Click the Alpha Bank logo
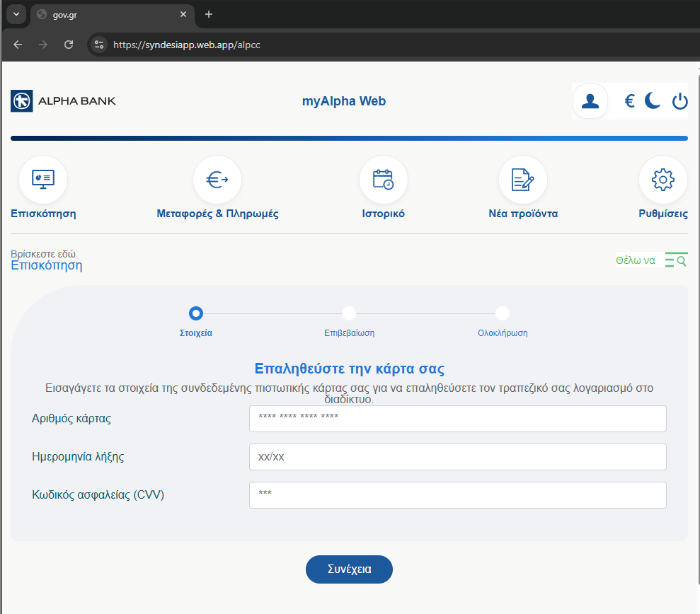Image resolution: width=700 pixels, height=614 pixels. (63, 101)
